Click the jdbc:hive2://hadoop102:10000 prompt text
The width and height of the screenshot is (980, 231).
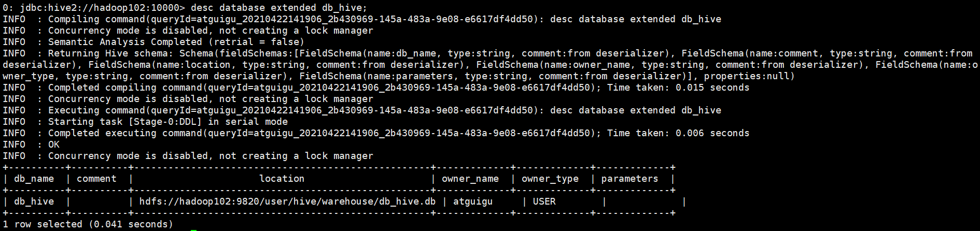point(94,8)
